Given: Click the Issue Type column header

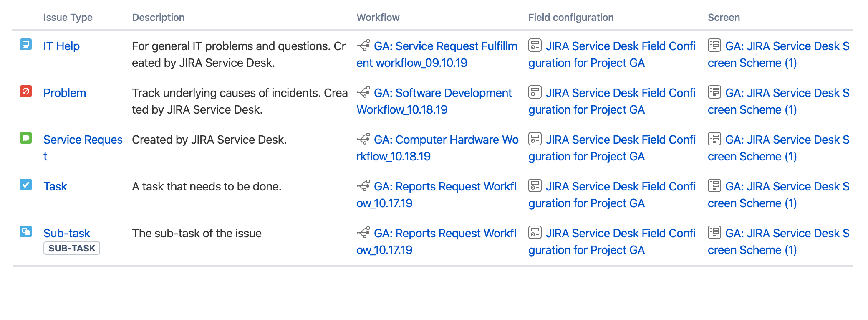Looking at the screenshot, I should (68, 18).
